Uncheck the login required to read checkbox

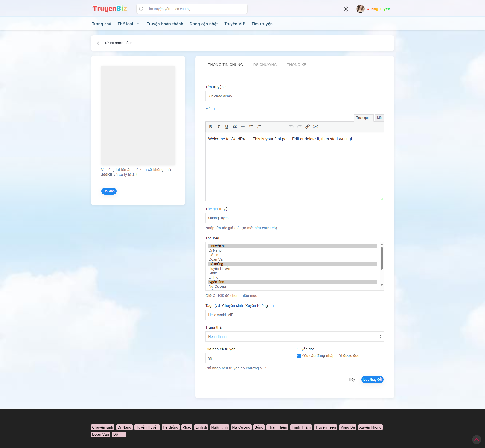(299, 356)
